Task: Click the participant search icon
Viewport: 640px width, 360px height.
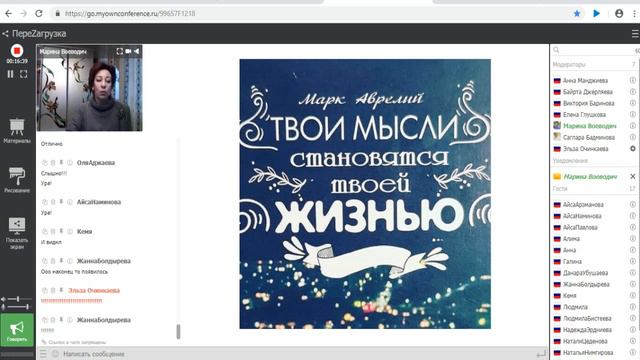Action: (556, 50)
